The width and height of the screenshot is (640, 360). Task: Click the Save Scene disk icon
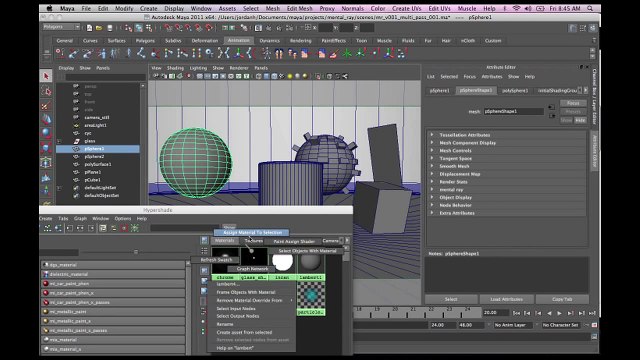pos(109,28)
